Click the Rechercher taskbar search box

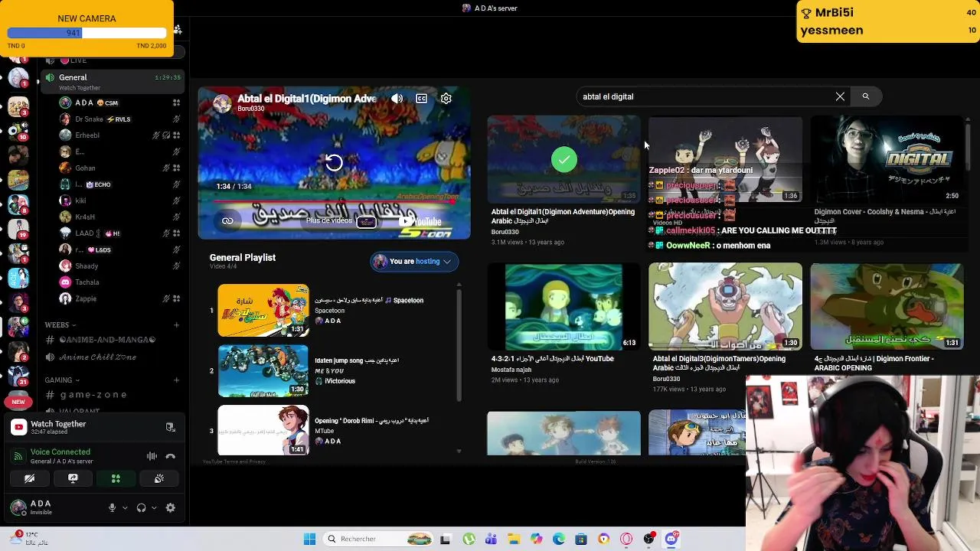point(379,539)
